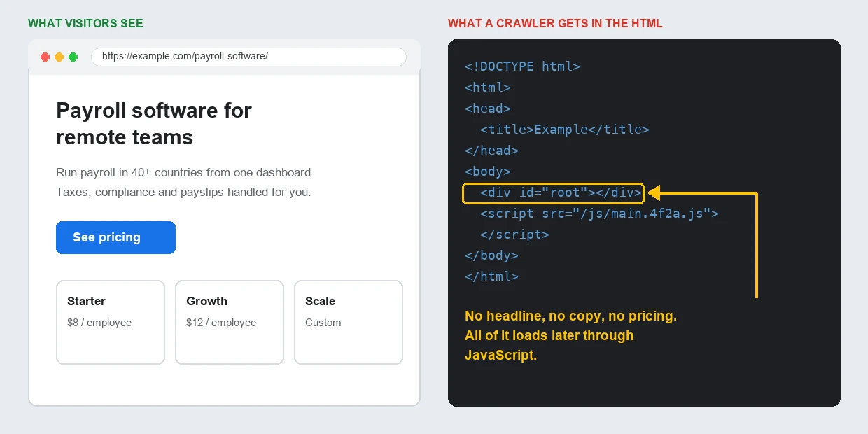Click the closing </html> tag line
This screenshot has height=434, width=868.
click(x=491, y=276)
